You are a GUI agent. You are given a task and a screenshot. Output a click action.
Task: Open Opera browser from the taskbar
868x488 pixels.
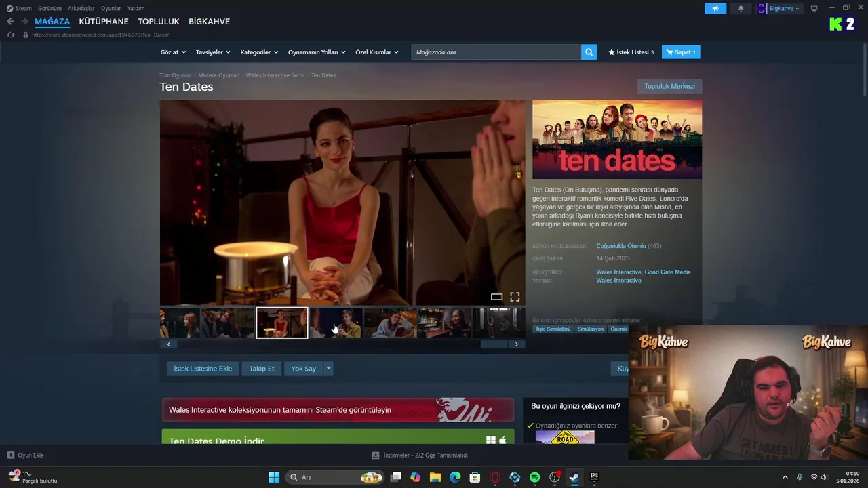(495, 477)
